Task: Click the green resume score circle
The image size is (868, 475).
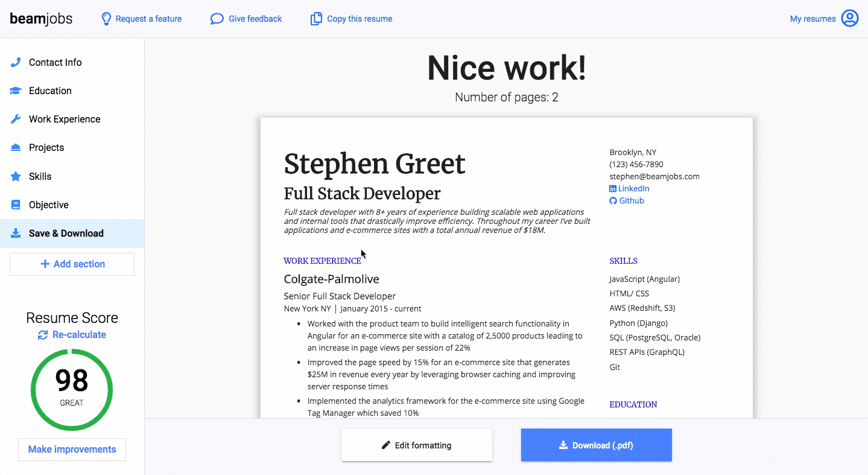Action: pyautogui.click(x=72, y=389)
